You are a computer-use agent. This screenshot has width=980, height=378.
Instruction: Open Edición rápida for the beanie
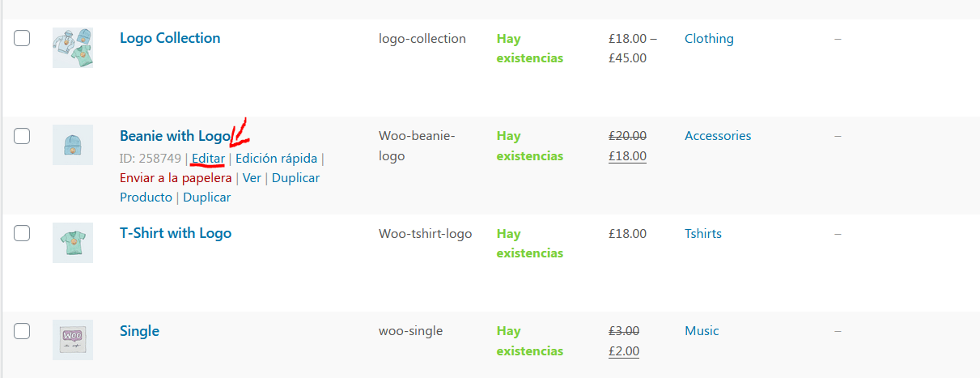pyautogui.click(x=277, y=159)
